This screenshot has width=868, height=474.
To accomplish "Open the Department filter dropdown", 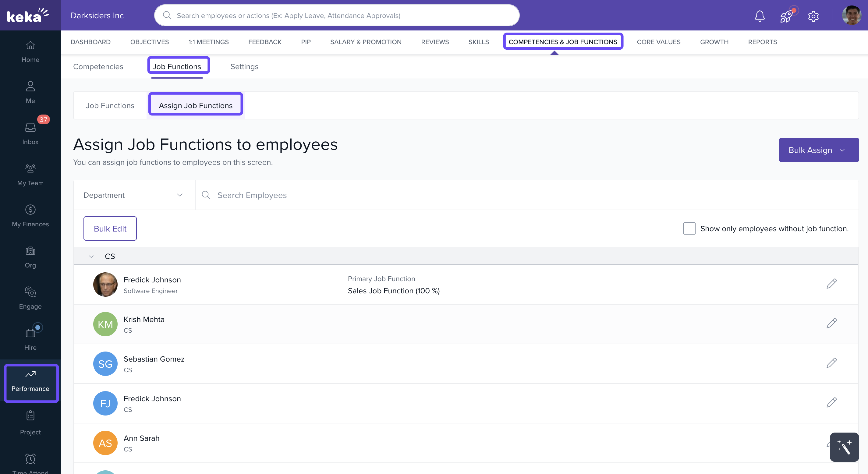I will tap(134, 195).
